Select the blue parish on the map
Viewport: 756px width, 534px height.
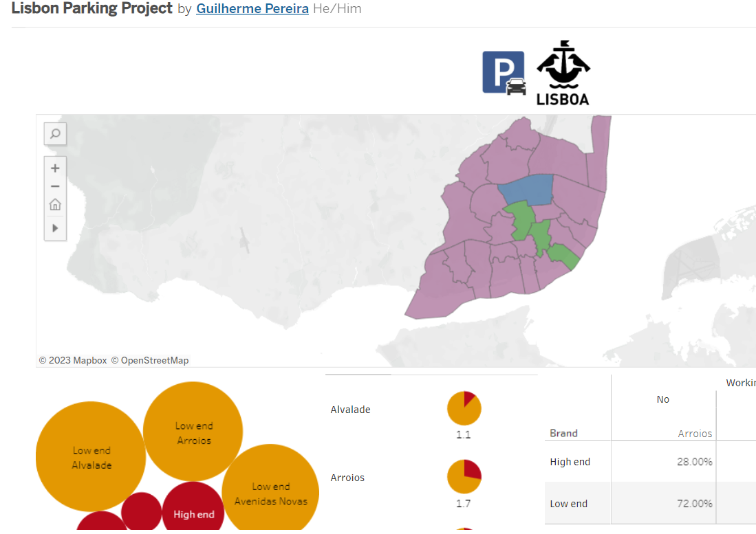click(x=526, y=190)
